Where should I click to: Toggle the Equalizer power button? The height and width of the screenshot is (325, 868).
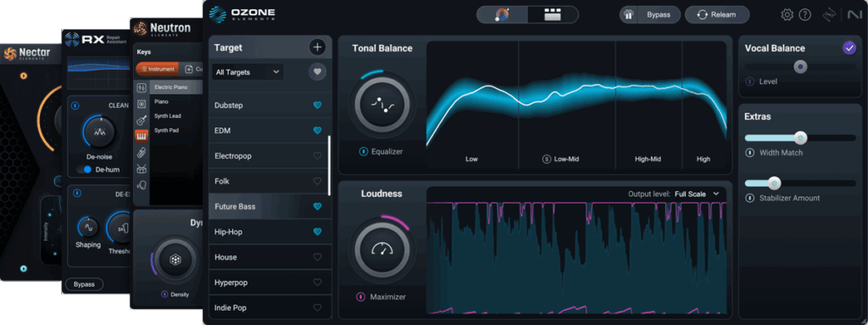coord(363,151)
